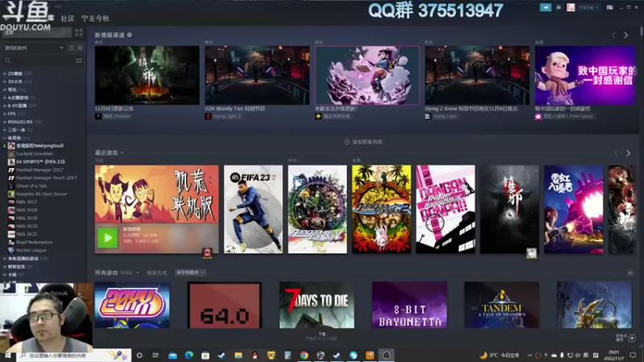Viewport: 644px width, 362px height.
Task: Open Microsoft Edge from the taskbar
Action: coord(189,355)
